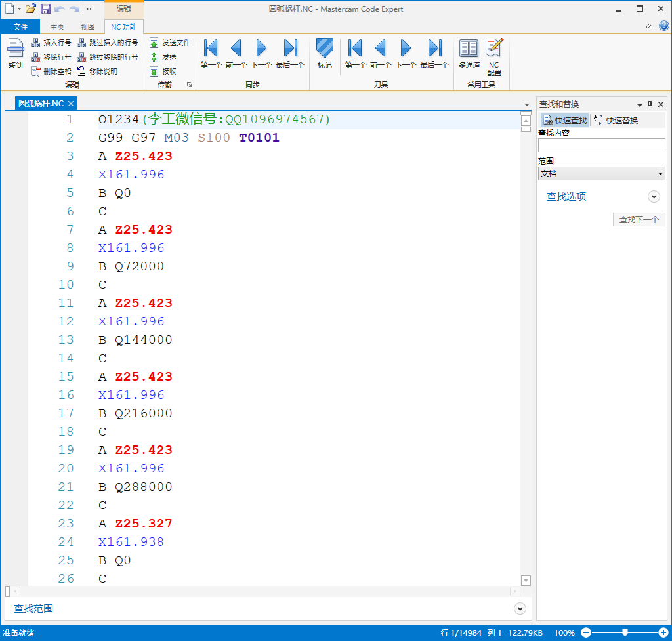The height and width of the screenshot is (641, 672).
Task: Jump to last tool (刀具 最后一个)
Action: (x=434, y=54)
